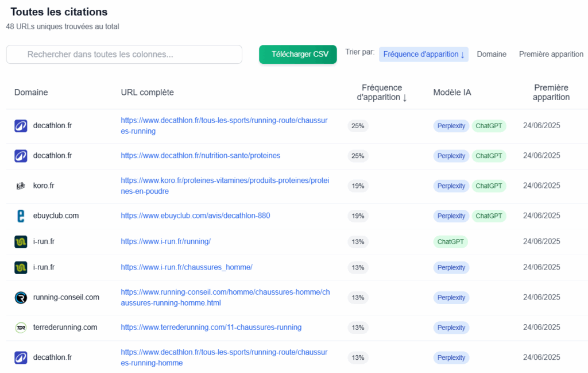This screenshot has height=373, width=588.
Task: Download the citations with Télécharger CSV
Action: (298, 55)
